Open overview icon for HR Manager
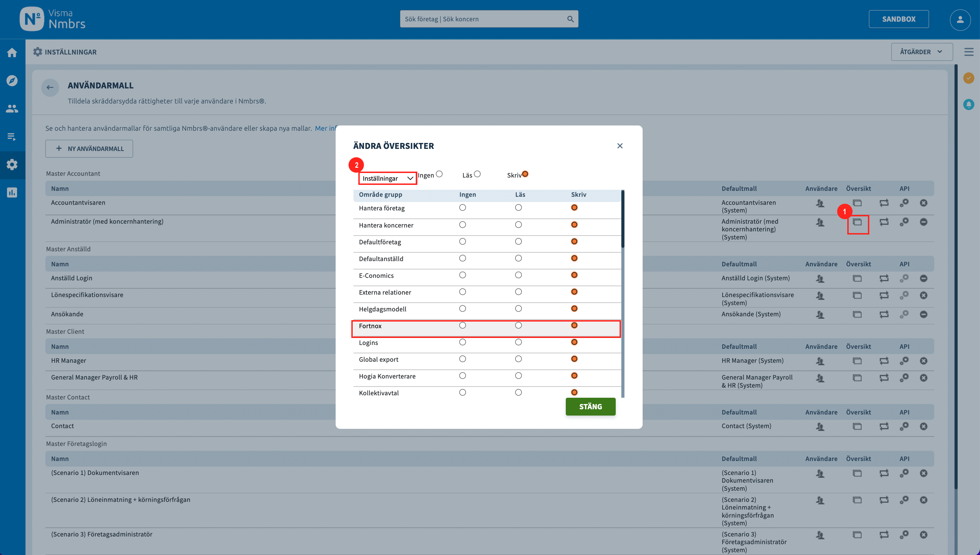Screen dimensions: 980x555 point(857,361)
